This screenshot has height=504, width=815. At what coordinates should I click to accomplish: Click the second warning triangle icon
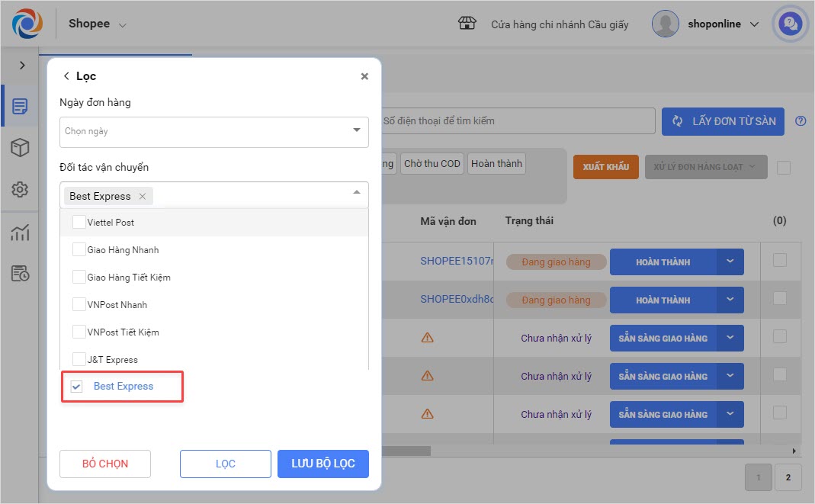(427, 376)
